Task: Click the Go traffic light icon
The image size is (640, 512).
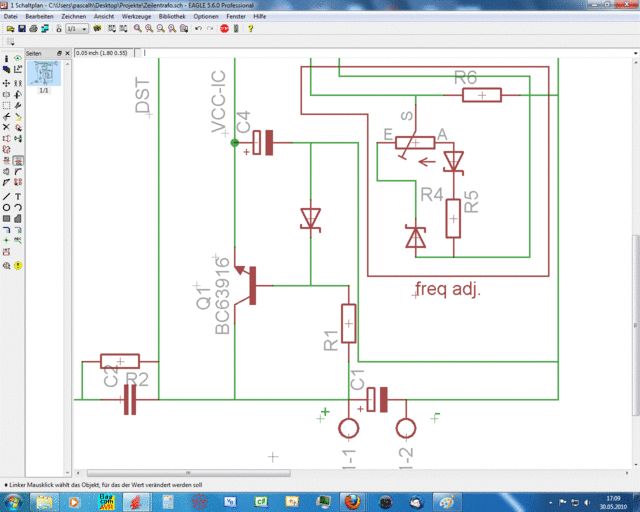Action: coord(236,29)
